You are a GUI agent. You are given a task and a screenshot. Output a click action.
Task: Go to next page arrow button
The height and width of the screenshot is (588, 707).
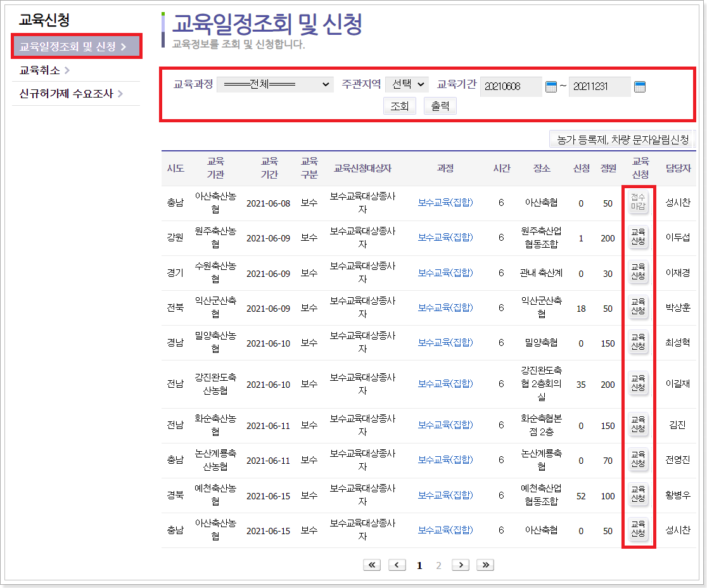(461, 565)
